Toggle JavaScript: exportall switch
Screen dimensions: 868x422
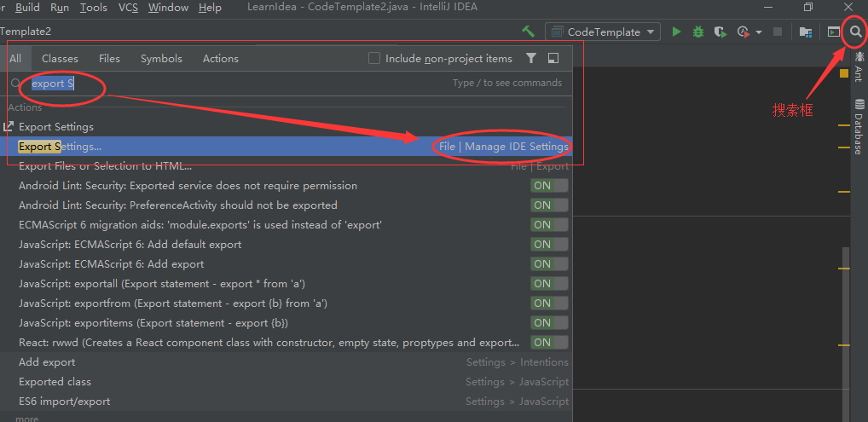(x=549, y=284)
